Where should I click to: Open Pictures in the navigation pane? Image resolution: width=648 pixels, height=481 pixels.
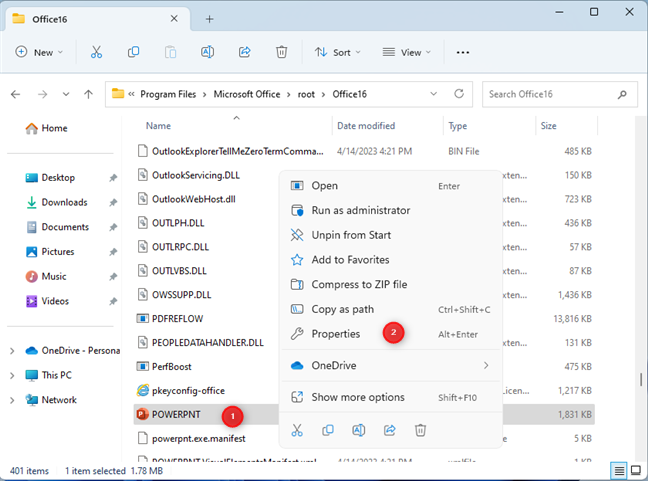[x=50, y=252]
